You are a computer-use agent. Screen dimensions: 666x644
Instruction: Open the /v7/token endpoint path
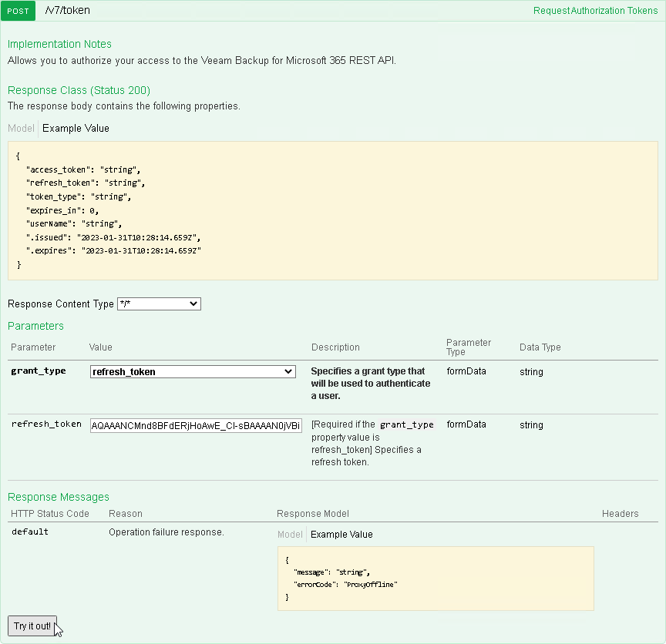tap(69, 11)
